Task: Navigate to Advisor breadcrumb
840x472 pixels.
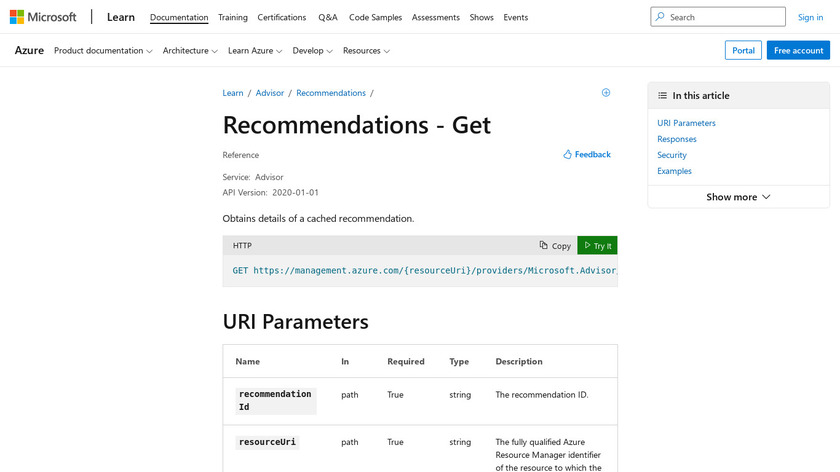Action: click(270, 93)
